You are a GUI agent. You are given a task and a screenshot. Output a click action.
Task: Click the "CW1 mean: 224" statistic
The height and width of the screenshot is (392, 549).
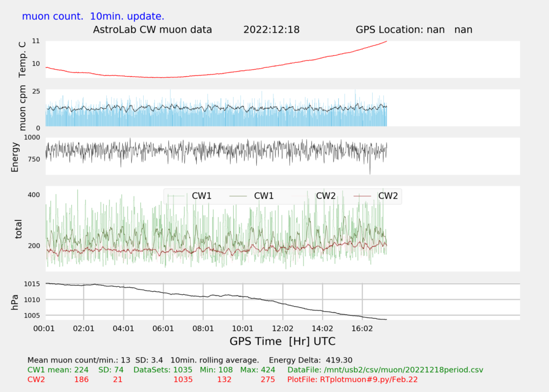point(59,370)
